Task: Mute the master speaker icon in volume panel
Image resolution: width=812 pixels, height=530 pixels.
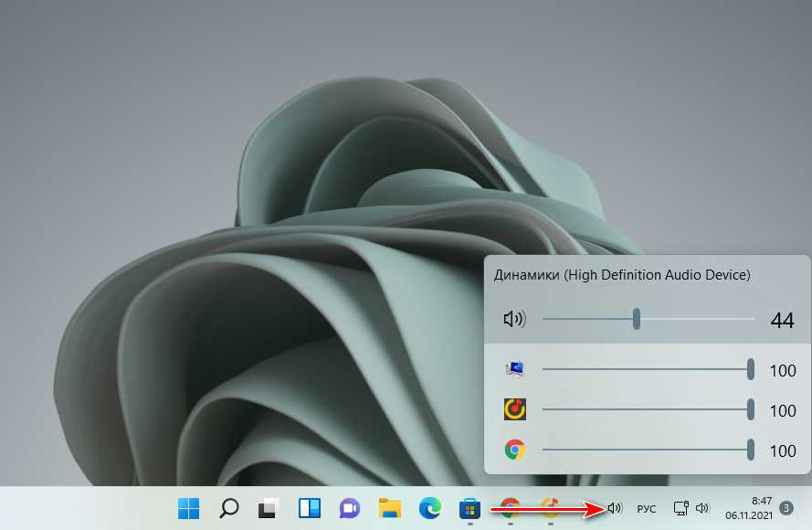Action: tap(514, 320)
